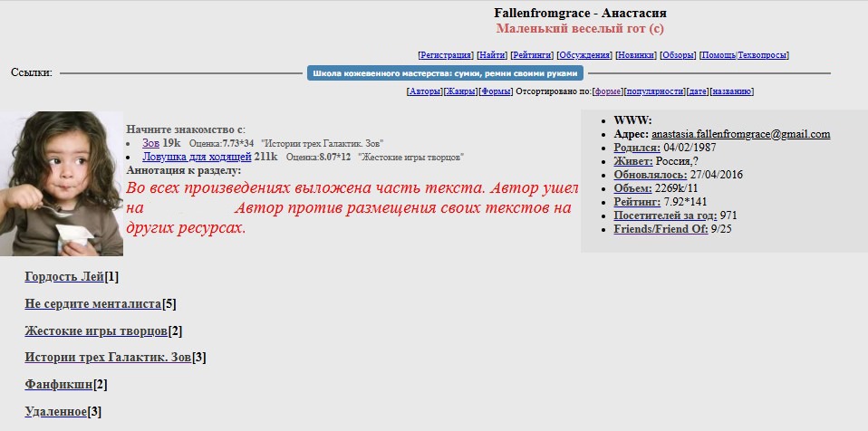The height and width of the screenshot is (431, 868).
Task: Open Ловушка для ходящей story
Action: click(196, 157)
